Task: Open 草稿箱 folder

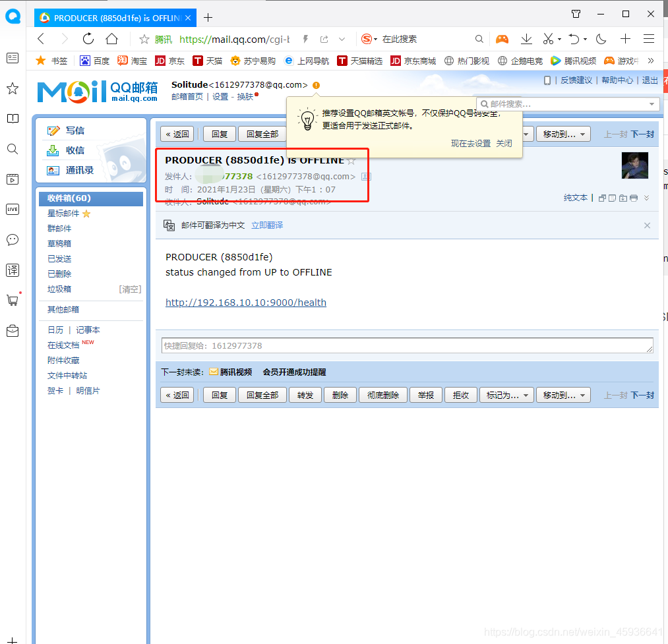Action: (x=59, y=244)
